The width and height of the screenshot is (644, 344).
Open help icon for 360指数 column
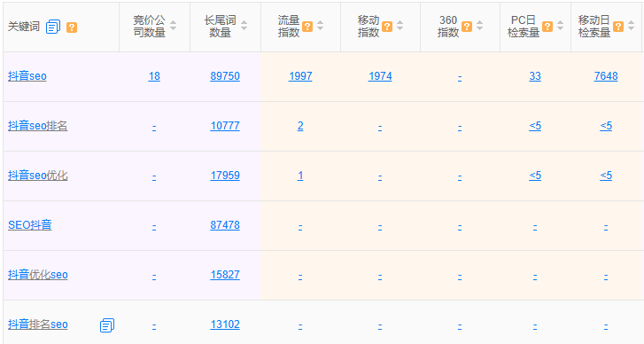pyautogui.click(x=467, y=27)
